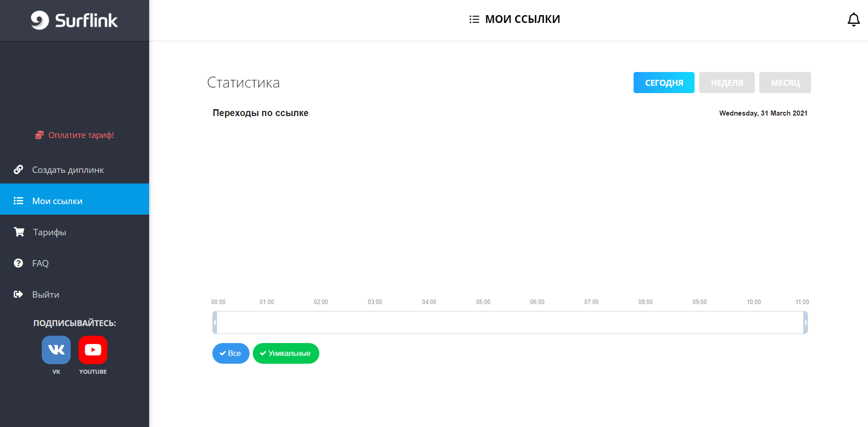The height and width of the screenshot is (427, 868).
Task: Click the chain link icon beside Создать диплинк
Action: click(x=18, y=170)
